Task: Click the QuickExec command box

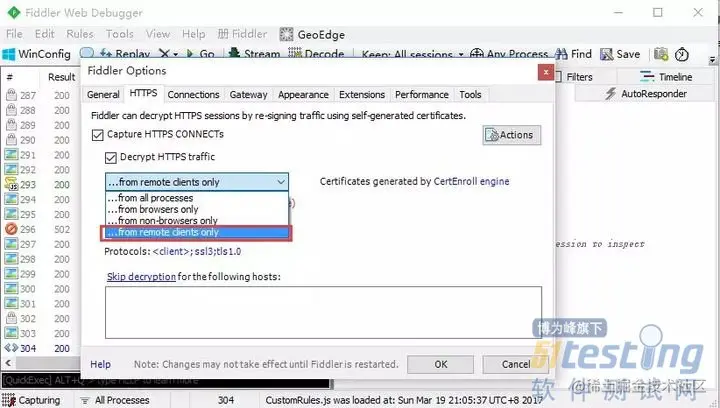Action: pos(165,380)
